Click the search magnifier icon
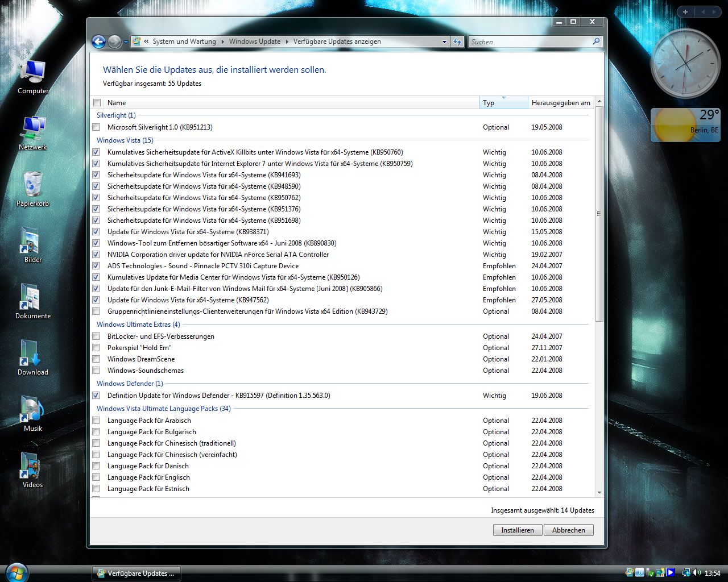 [x=596, y=41]
